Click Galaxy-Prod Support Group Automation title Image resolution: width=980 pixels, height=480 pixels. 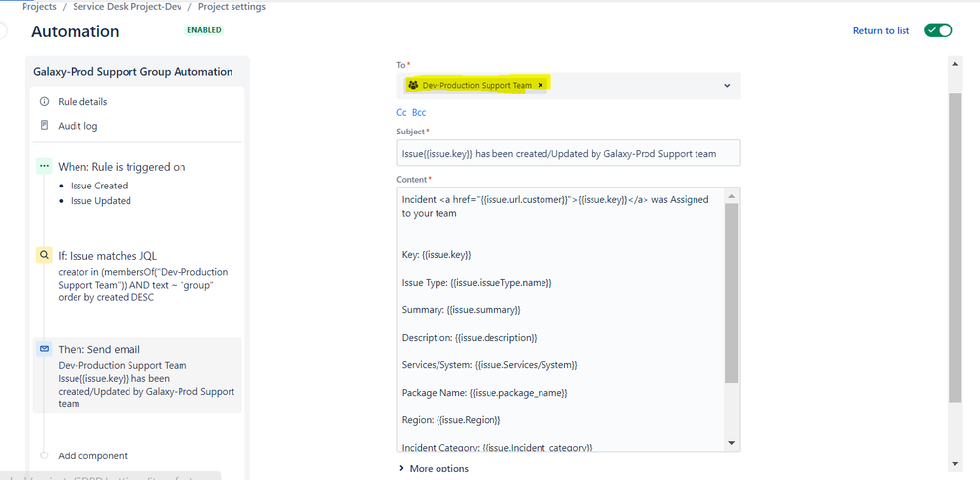(x=133, y=72)
